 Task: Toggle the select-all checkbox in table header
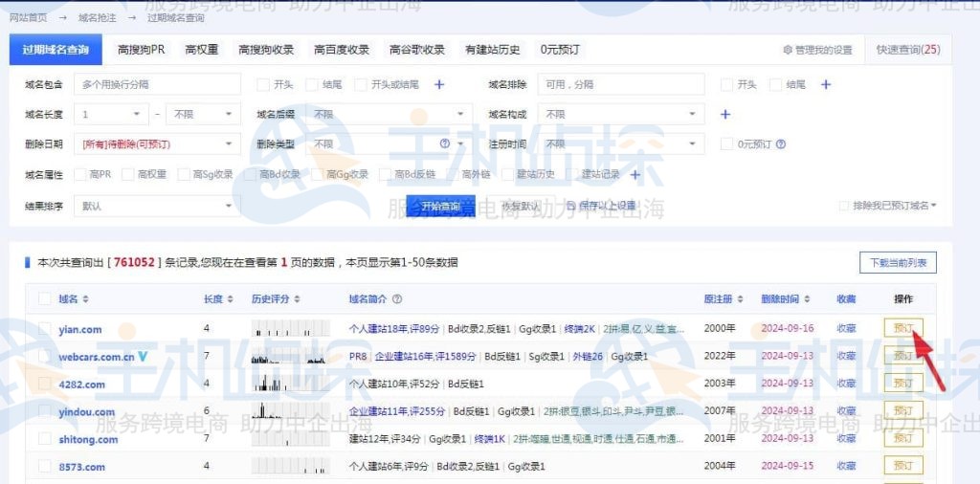click(44, 298)
